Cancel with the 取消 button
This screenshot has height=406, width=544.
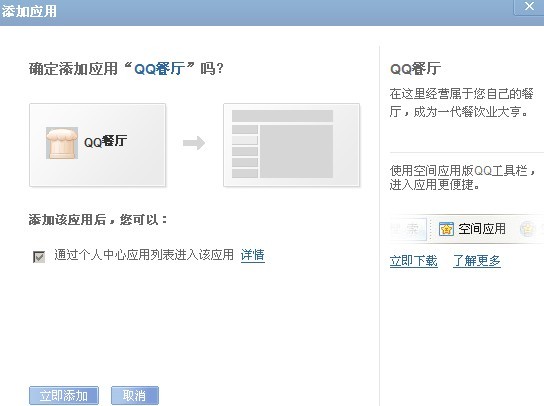click(x=135, y=395)
